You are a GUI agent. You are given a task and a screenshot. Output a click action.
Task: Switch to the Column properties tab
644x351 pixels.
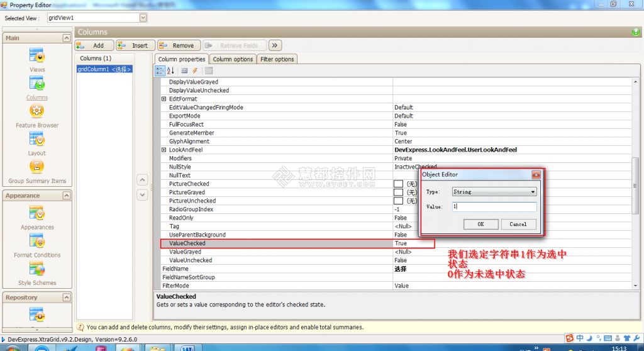182,59
